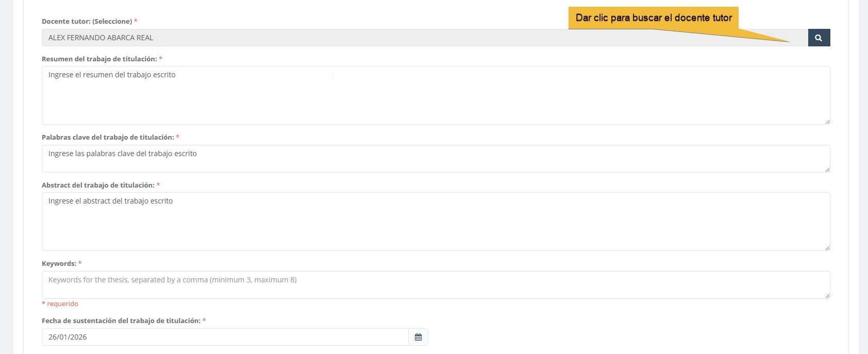Click the resize grip of the Palabras clave textarea
868x354 pixels.
pos(827,169)
